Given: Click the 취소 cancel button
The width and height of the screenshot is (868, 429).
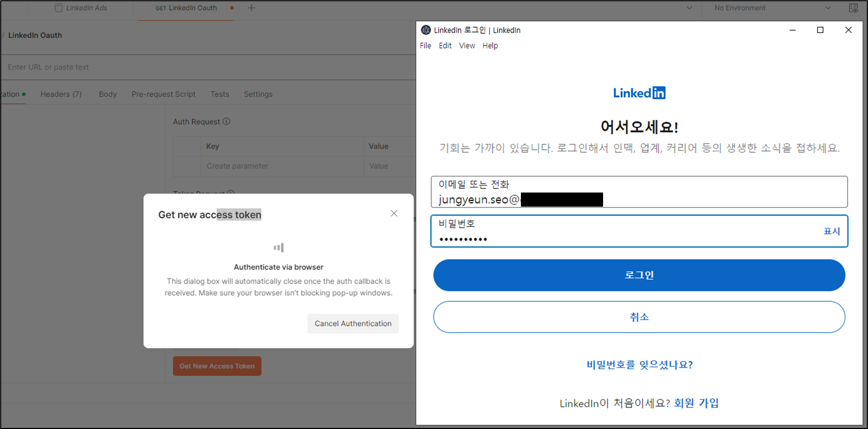Looking at the screenshot, I should tap(639, 317).
